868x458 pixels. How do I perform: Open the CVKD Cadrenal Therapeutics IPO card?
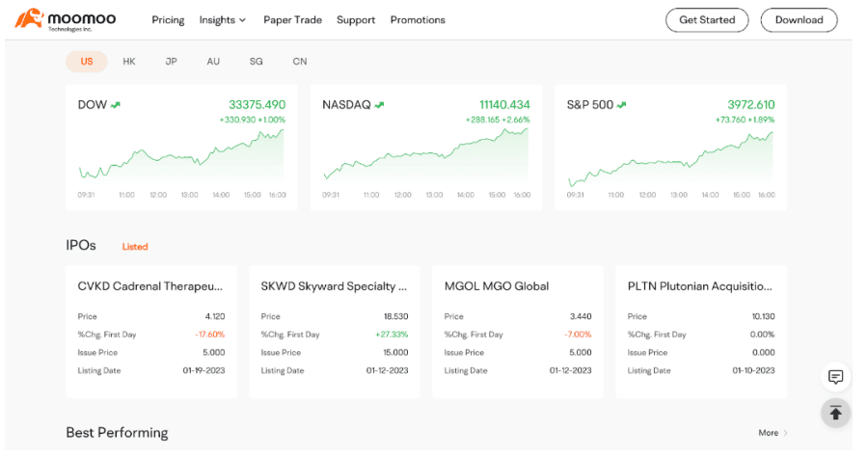(x=151, y=332)
